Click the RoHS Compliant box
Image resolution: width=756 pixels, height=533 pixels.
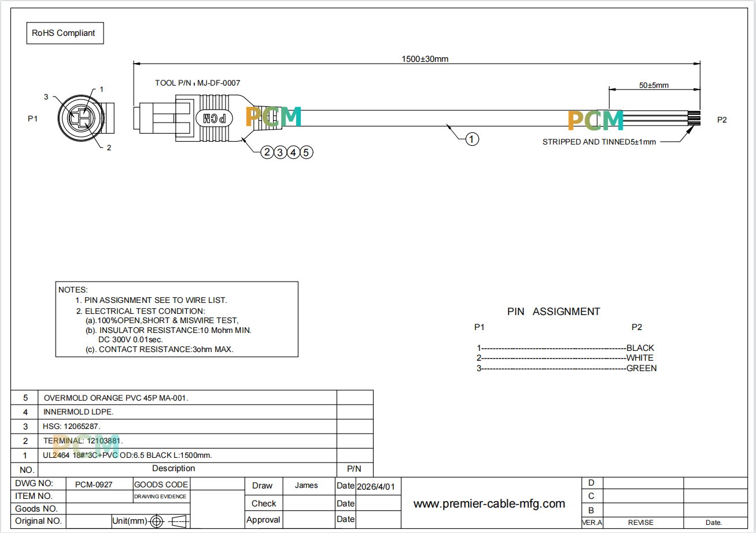point(64,33)
